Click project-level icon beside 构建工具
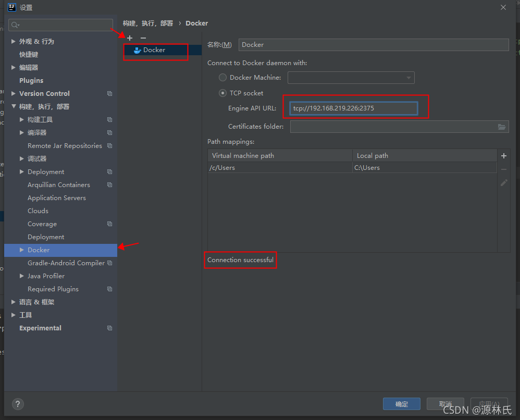This screenshot has width=520, height=420. click(x=110, y=120)
